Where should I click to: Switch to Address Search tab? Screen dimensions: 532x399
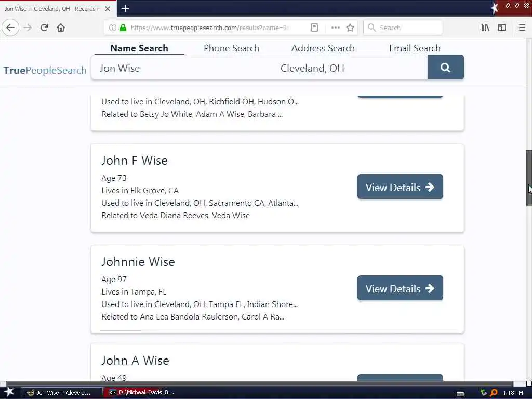click(323, 48)
